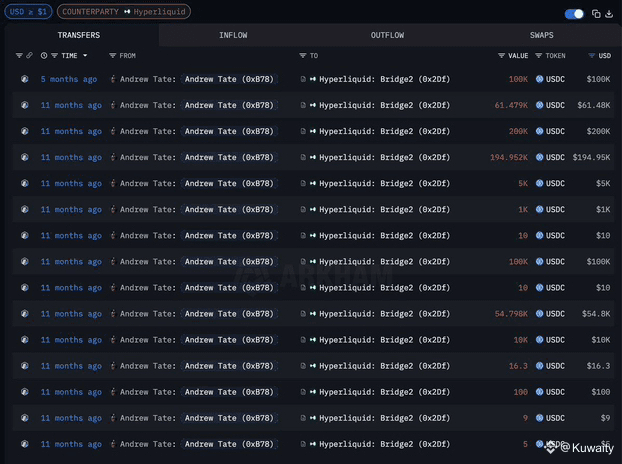Click the filter icon next to VALUE header
The image size is (622, 464).
(501, 56)
